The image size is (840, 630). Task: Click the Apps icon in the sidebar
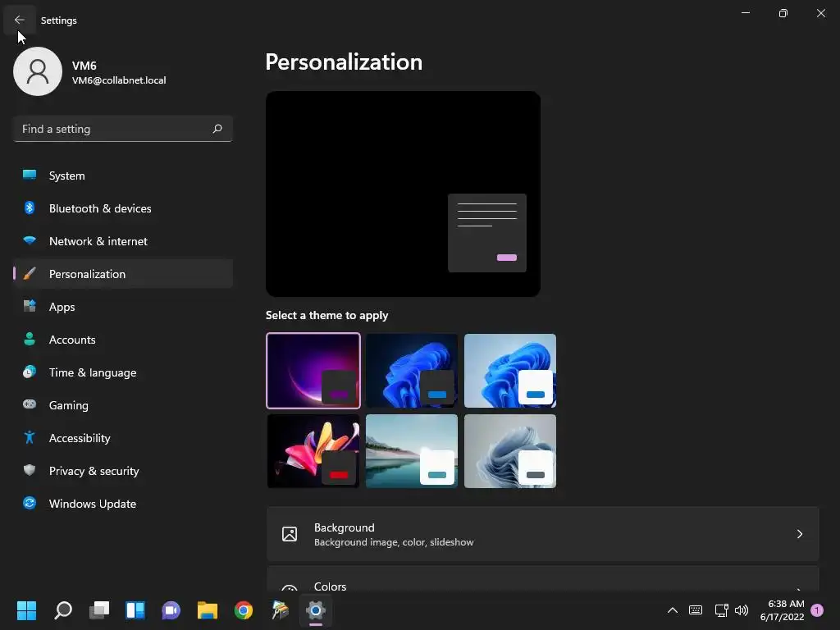30,306
